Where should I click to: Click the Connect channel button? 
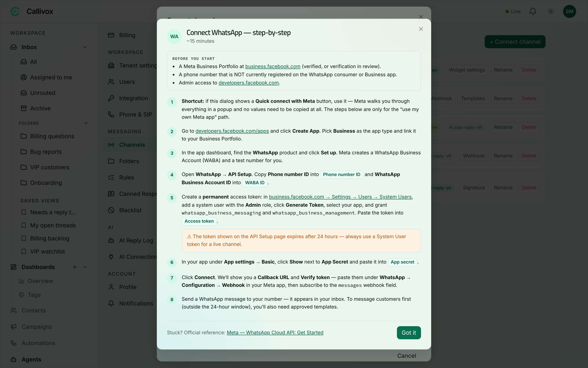pyautogui.click(x=515, y=42)
